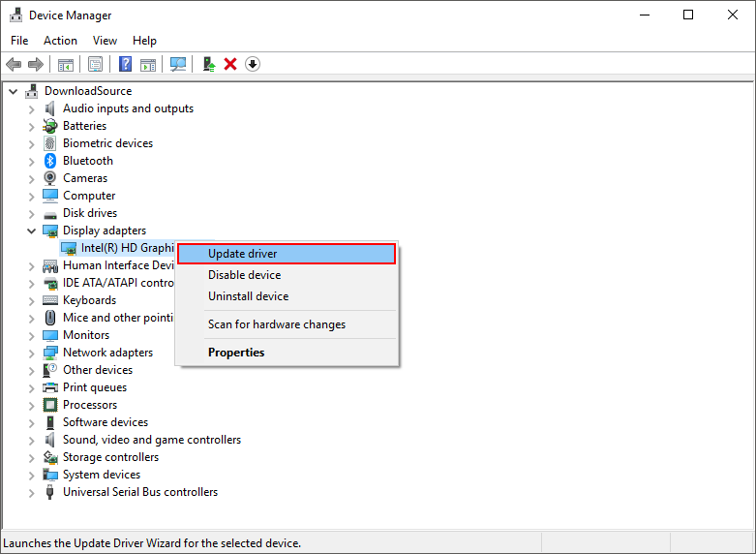Open the View menu
The width and height of the screenshot is (756, 554).
tap(105, 41)
